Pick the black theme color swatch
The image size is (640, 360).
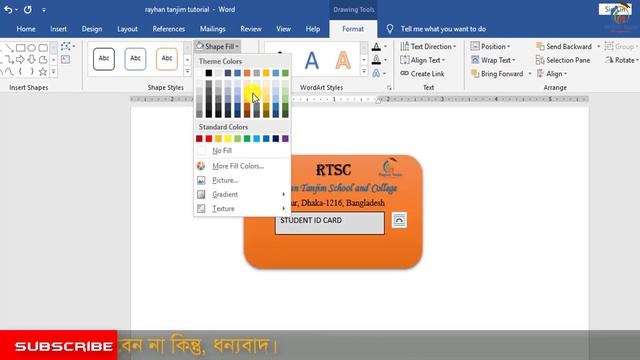pyautogui.click(x=209, y=73)
